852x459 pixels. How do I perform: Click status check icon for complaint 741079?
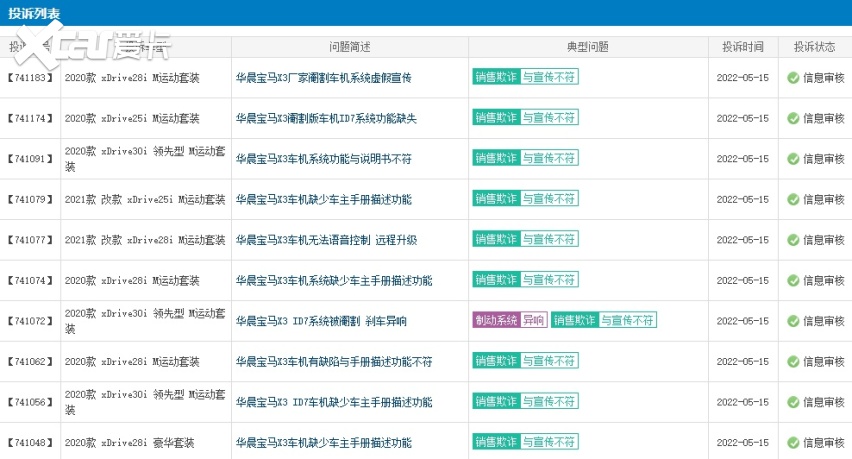(793, 199)
